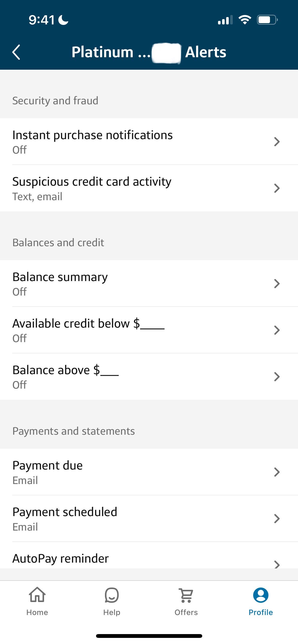Tap the battery icon in status bar

coord(267,20)
